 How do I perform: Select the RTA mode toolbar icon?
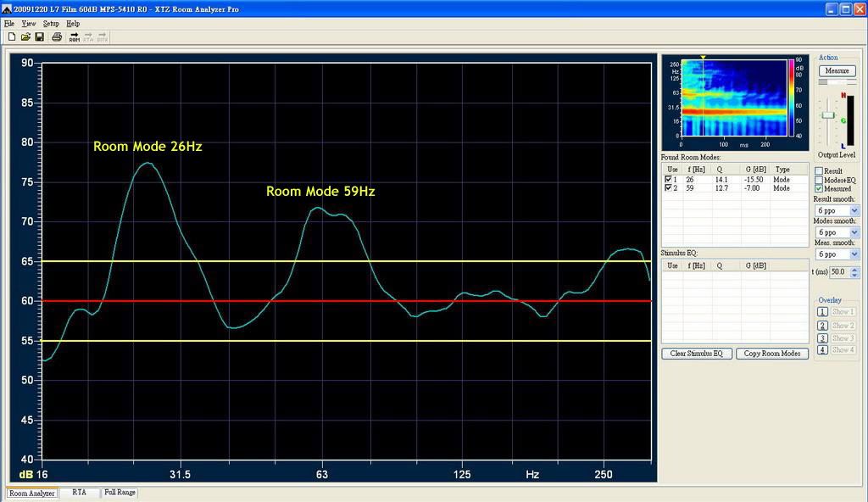point(88,37)
